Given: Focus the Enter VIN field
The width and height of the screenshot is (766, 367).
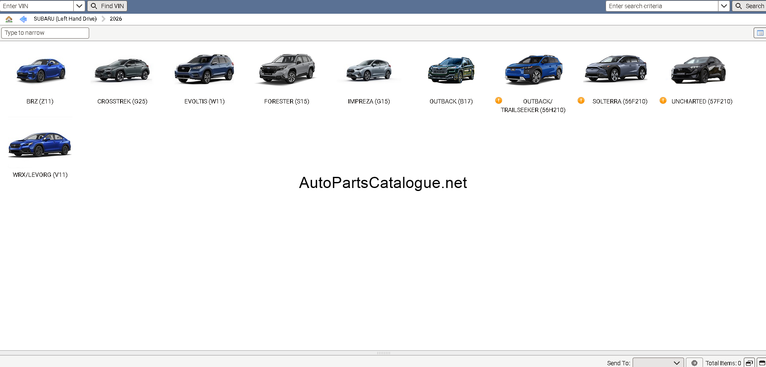Looking at the screenshot, I should pos(37,6).
